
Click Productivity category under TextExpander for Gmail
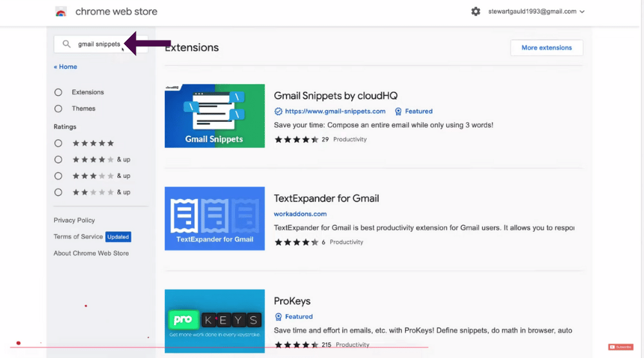pyautogui.click(x=346, y=242)
